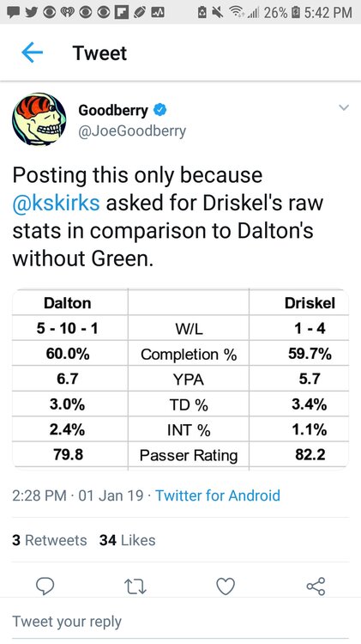
Task: Tap the back arrow icon
Action: coord(33,53)
